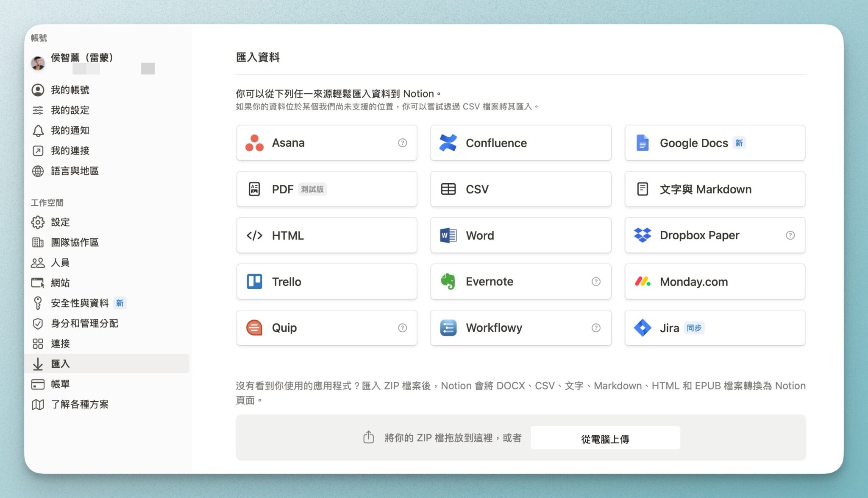Click the Asana import icon
This screenshot has width=868, height=498.
(254, 143)
